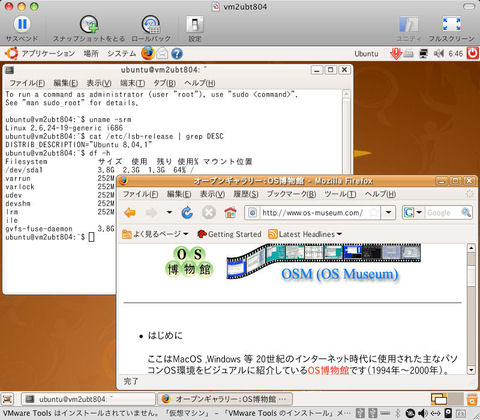Click the VMware status bar network arrows icon

coord(436,413)
